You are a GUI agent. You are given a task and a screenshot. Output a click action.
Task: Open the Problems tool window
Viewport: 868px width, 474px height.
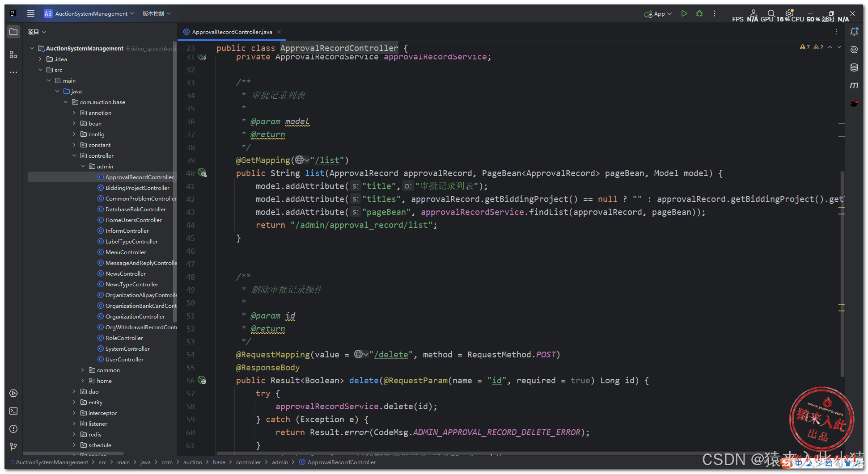[13, 429]
